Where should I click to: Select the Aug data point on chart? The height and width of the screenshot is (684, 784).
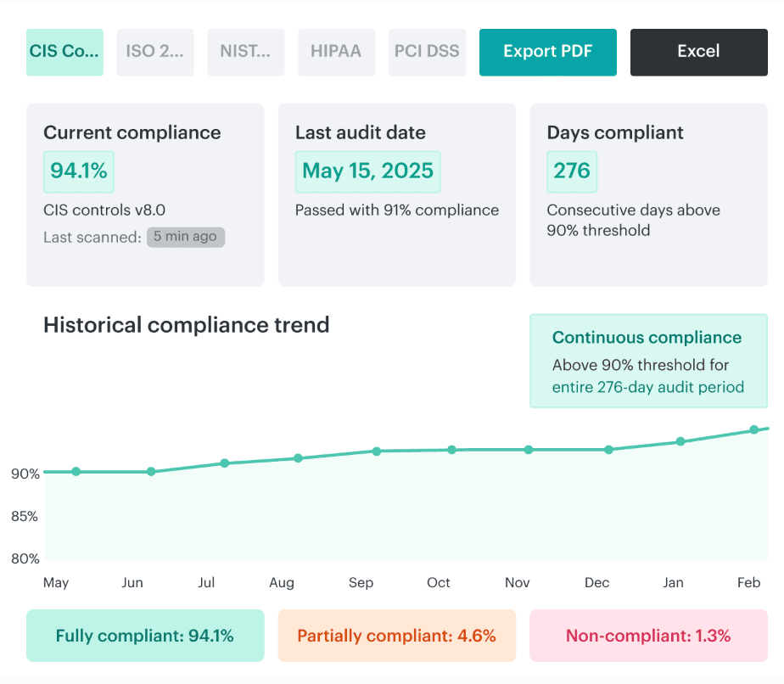coord(298,458)
